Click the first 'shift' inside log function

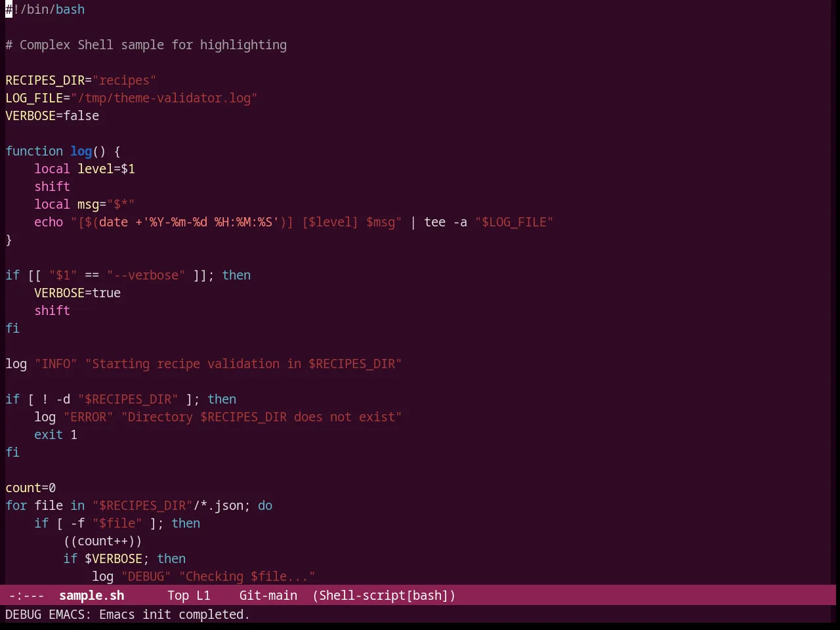click(52, 186)
